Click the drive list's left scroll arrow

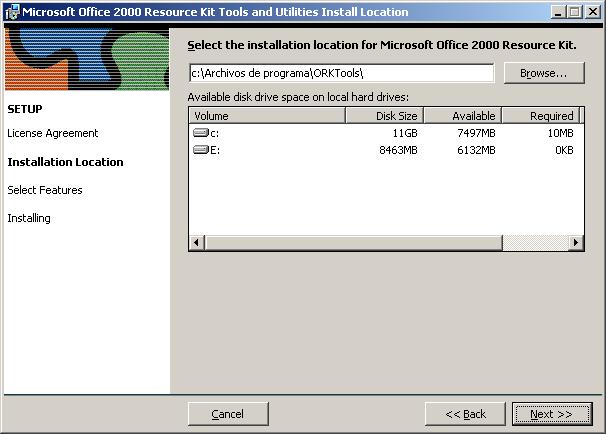tap(196, 242)
